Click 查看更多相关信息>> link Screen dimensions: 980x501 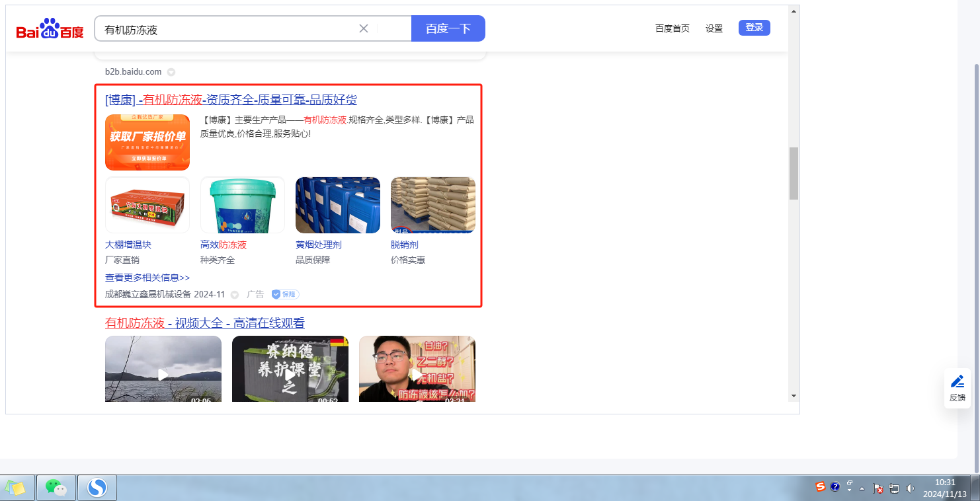click(147, 278)
